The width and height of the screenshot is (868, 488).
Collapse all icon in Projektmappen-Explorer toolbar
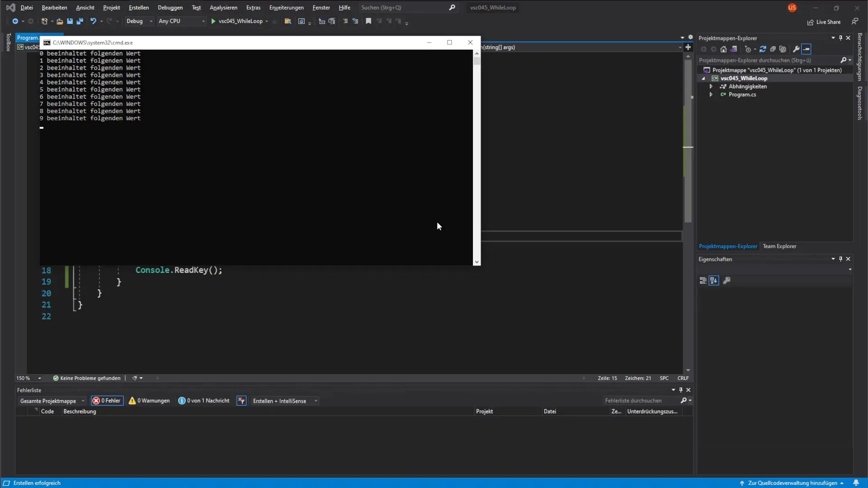773,49
